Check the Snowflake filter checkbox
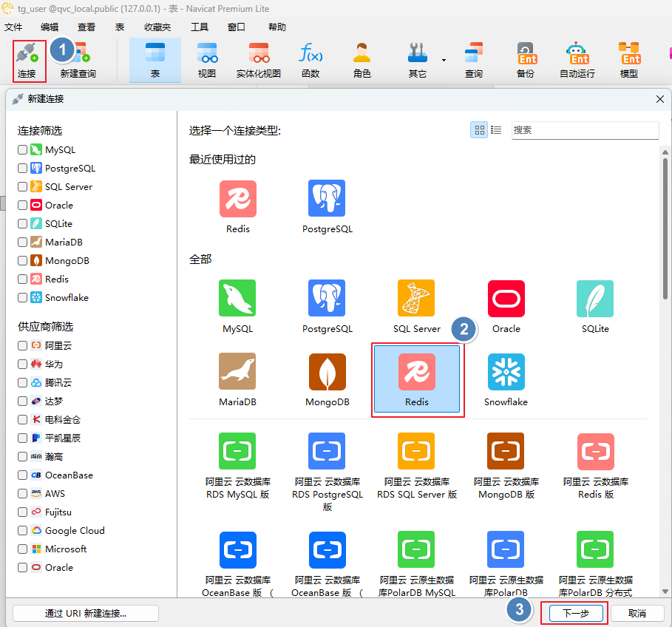 [22, 297]
